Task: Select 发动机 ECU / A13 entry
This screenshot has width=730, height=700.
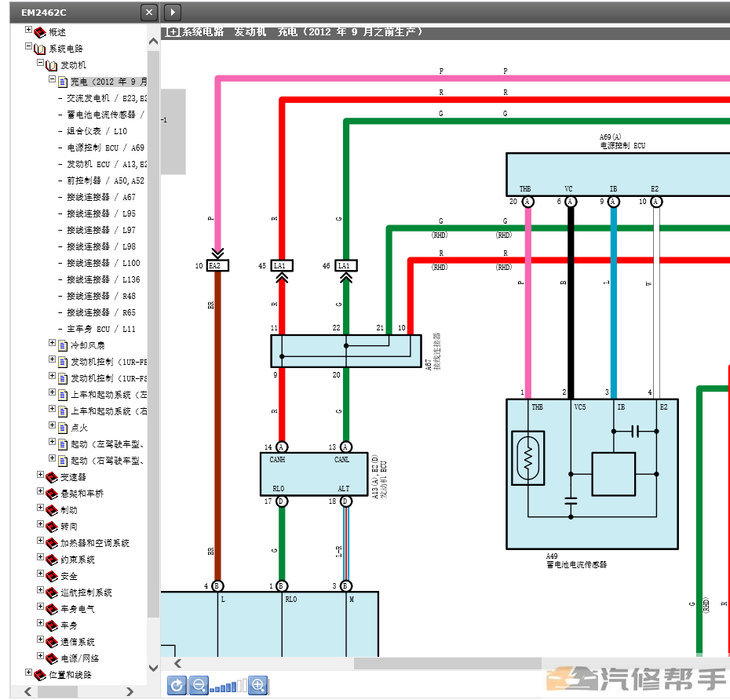Action: [107, 164]
